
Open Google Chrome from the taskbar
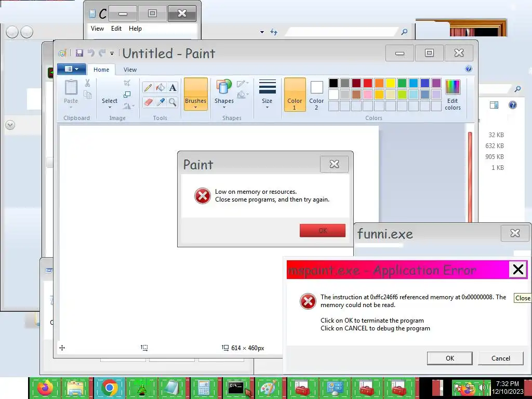point(109,388)
